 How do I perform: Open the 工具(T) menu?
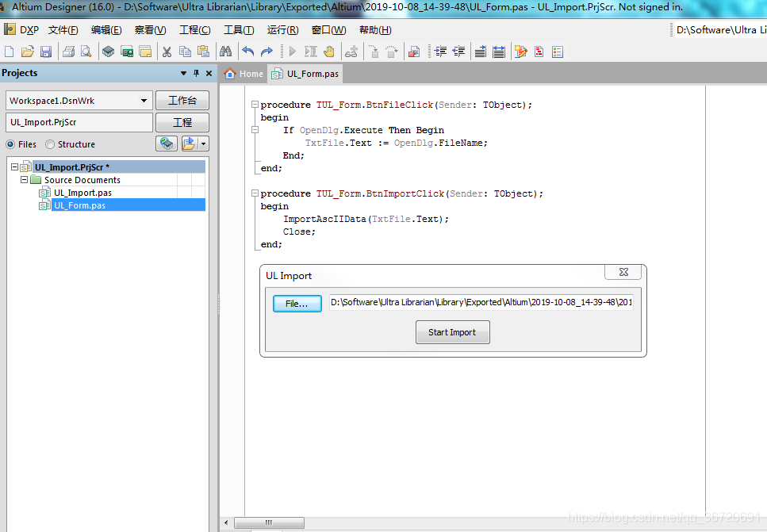(239, 30)
